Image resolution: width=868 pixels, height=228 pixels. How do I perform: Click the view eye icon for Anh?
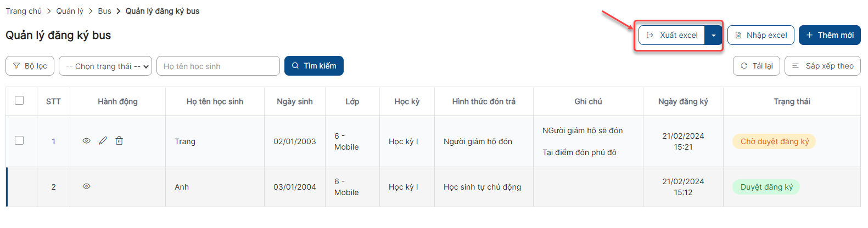(86, 186)
